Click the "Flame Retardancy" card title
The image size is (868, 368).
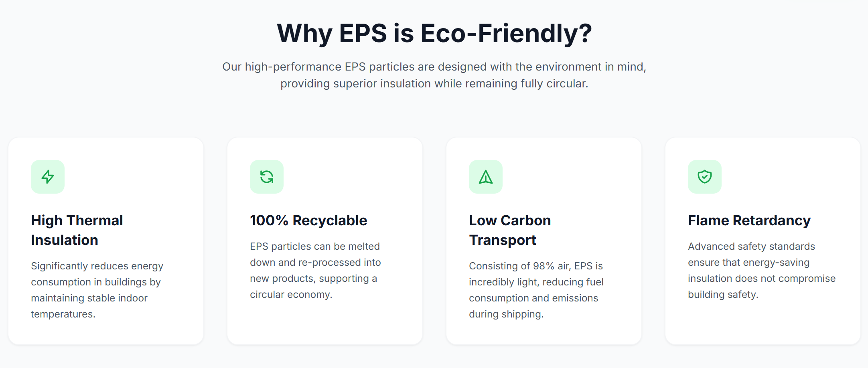[749, 220]
